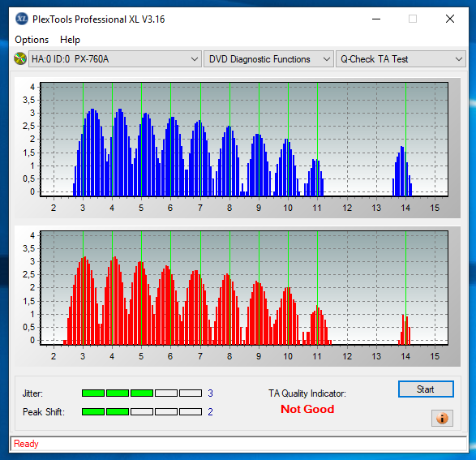476x460 pixels.
Task: Click the Peak Shift score value 2
Action: [x=210, y=412]
